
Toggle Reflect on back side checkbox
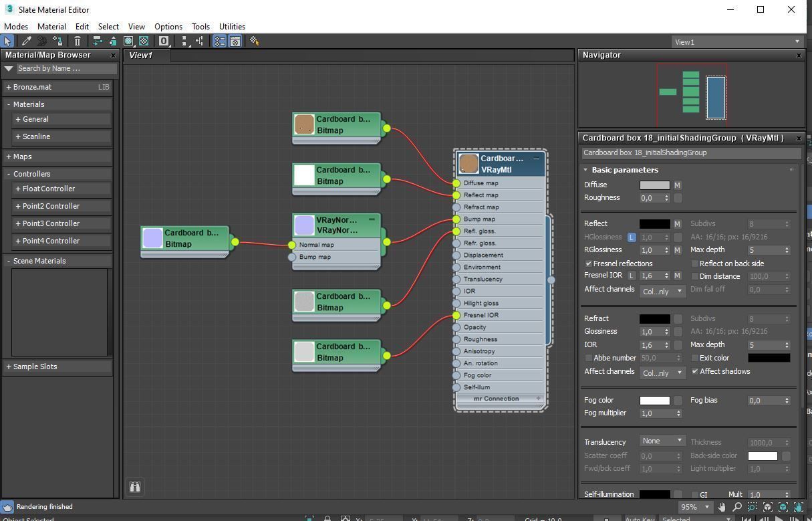tap(694, 264)
